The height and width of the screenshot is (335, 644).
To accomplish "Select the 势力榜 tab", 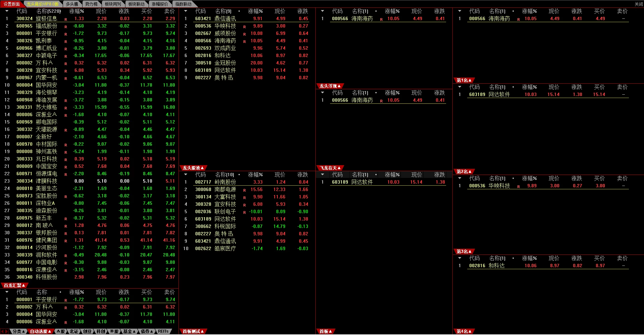I will click(91, 4).
